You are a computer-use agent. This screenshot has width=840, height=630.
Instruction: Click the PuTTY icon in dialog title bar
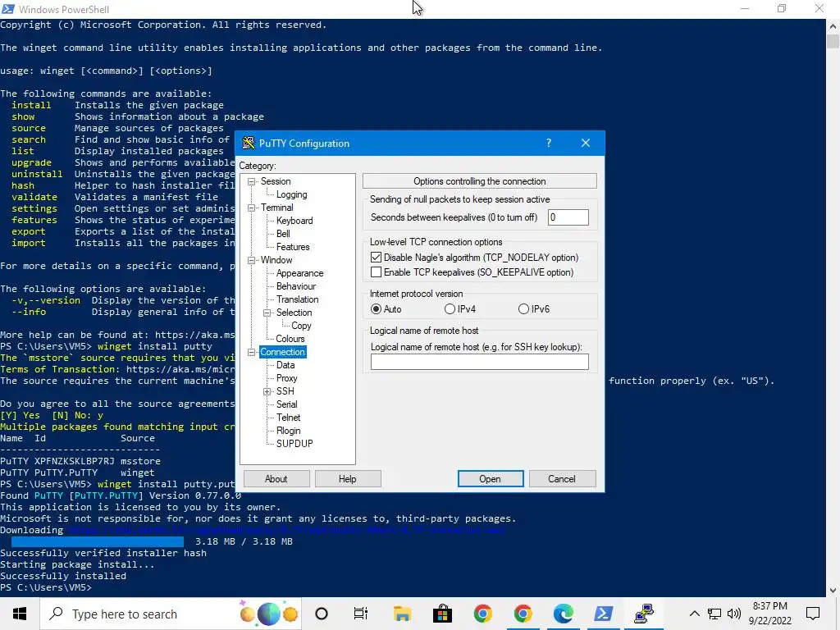248,143
